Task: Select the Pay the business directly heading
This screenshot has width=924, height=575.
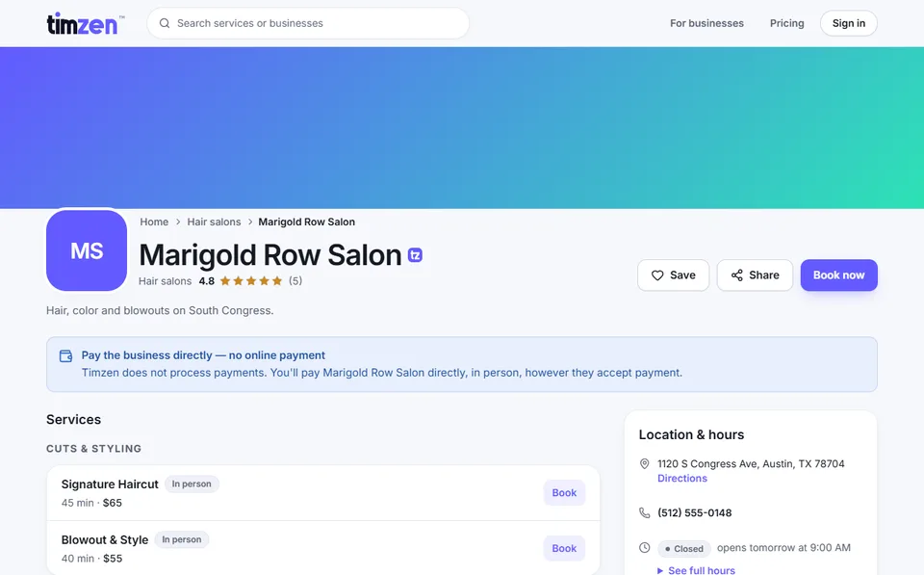Action: coord(203,355)
